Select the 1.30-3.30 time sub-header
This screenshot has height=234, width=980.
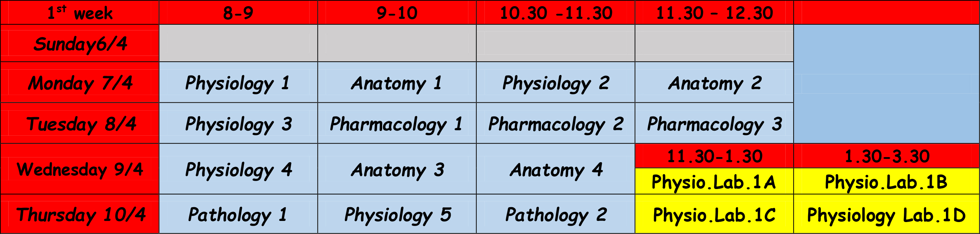(886, 156)
